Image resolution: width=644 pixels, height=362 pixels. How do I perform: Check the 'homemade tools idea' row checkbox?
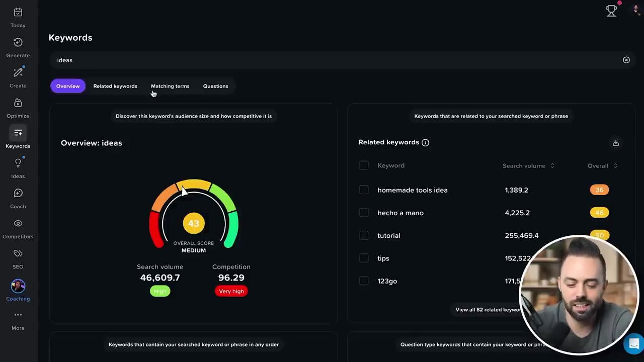(x=364, y=190)
